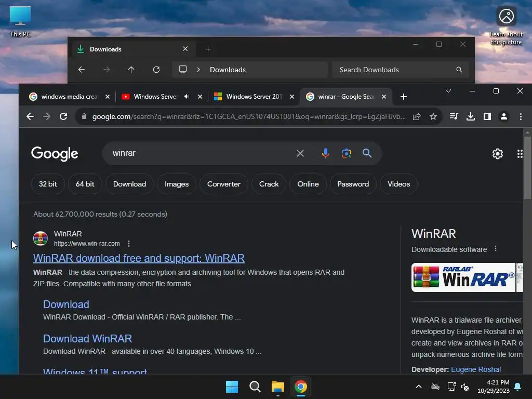Close winrar Google Search tab
Viewport: 532px width, 399px height.
[384, 97]
